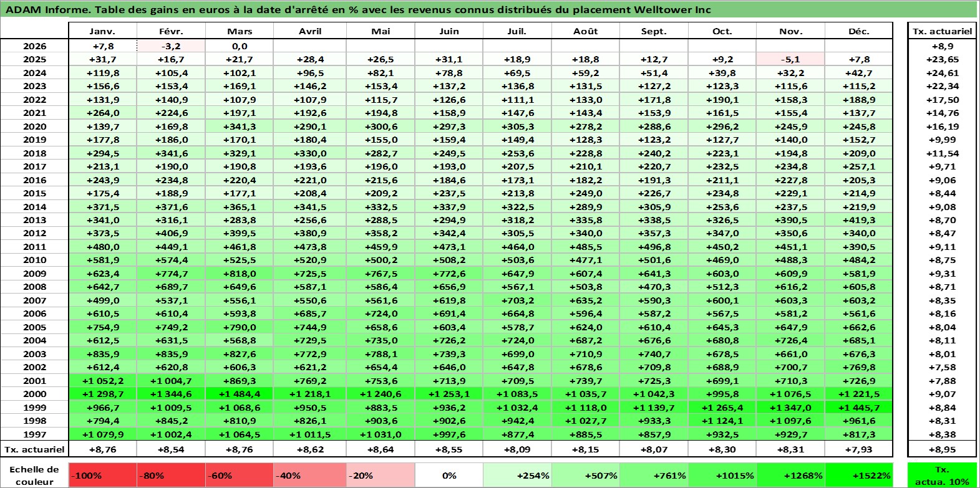
Task: Click the '+1 347,0' cell for Nov. 1999
Action: (791, 408)
